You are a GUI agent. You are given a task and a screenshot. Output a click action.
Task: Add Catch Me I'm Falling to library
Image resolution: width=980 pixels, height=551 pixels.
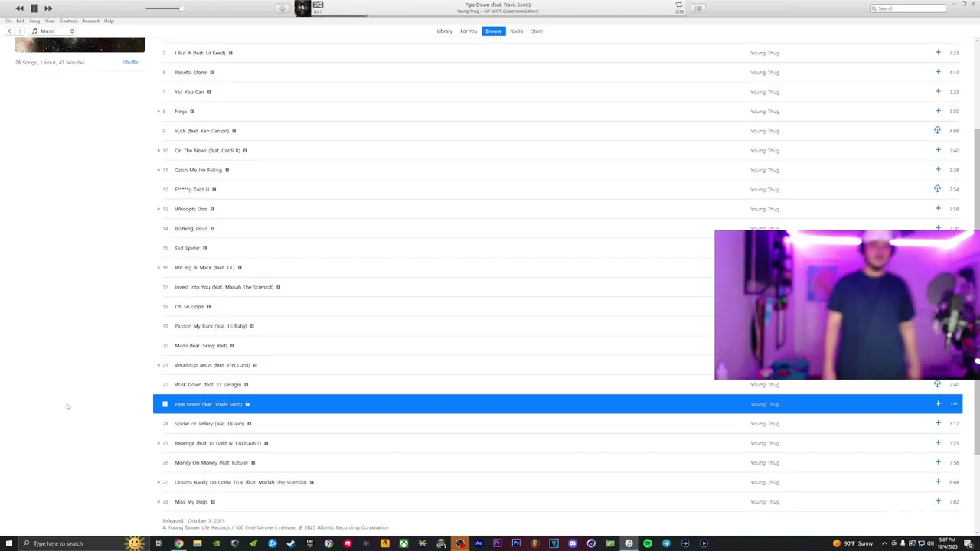[x=938, y=170]
